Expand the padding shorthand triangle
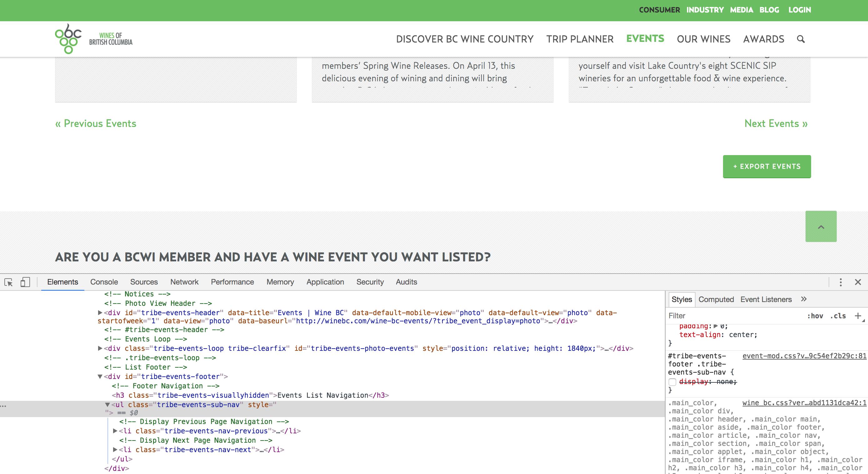Viewport: 868px width, 474px height. tap(716, 326)
